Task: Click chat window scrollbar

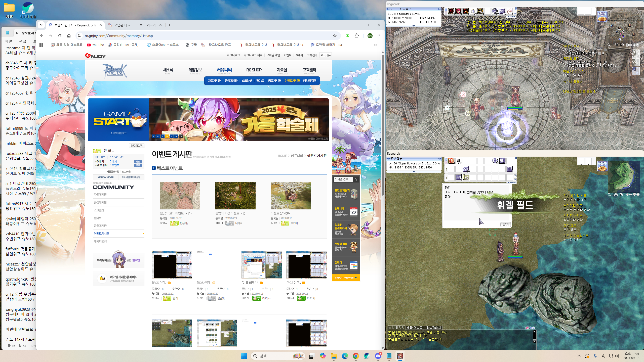Action: (534, 336)
